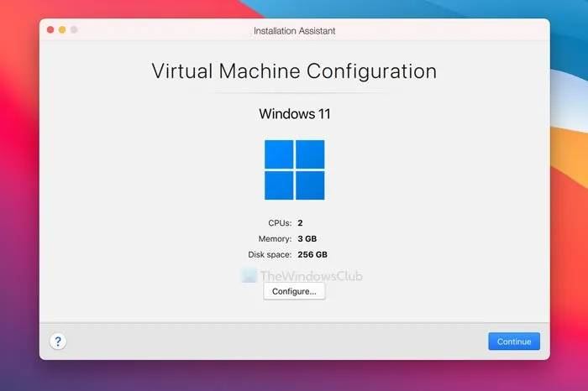Click the Virtual Machine Configuration heading
The width and height of the screenshot is (588, 391).
[294, 70]
